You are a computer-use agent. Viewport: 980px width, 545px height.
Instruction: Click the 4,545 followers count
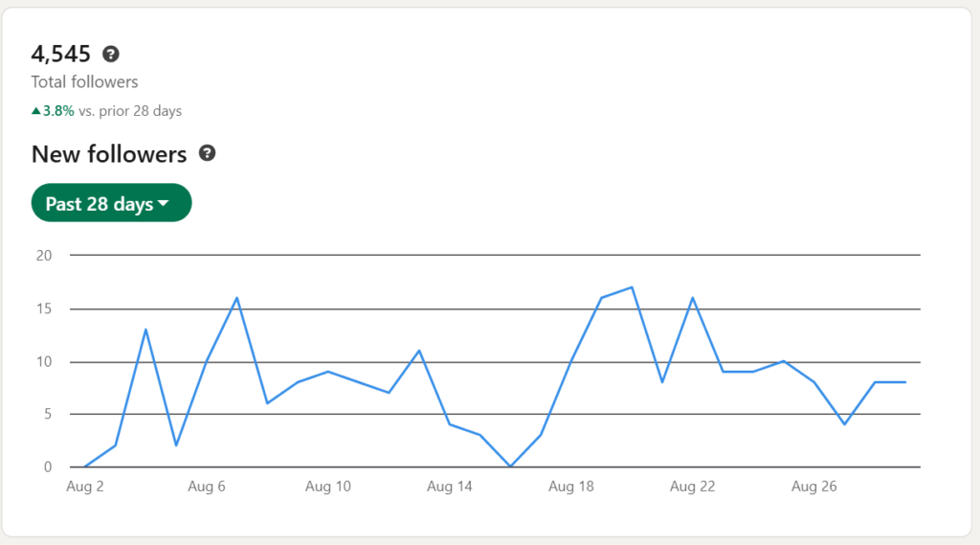pyautogui.click(x=60, y=55)
